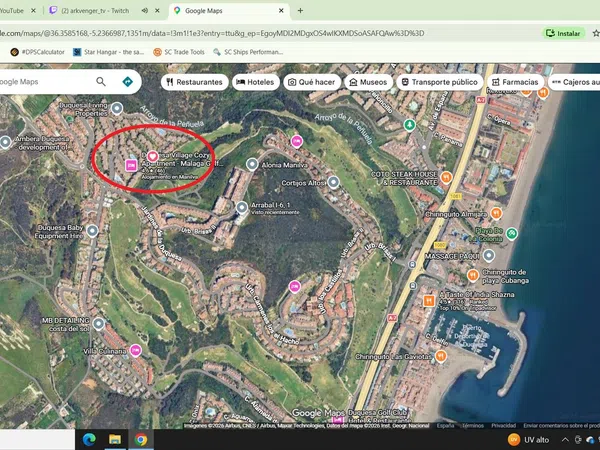The image size is (600, 450).
Task: Select the Ambera Duquesa development pin
Action: pos(5,142)
